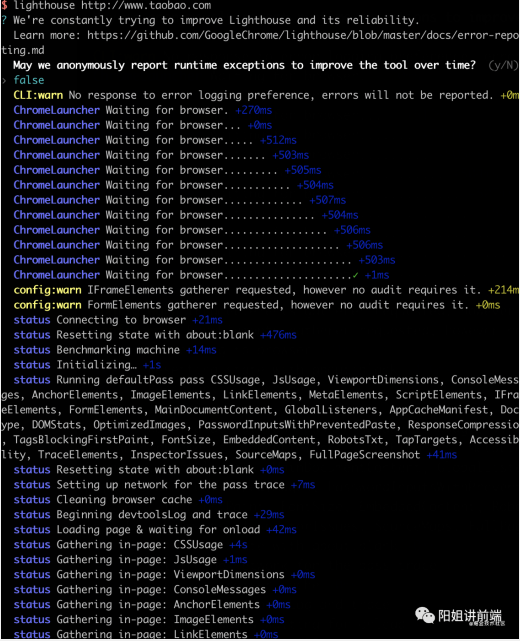Click 'Setting up network for the pass trace'
The image size is (520, 641).
170,485
